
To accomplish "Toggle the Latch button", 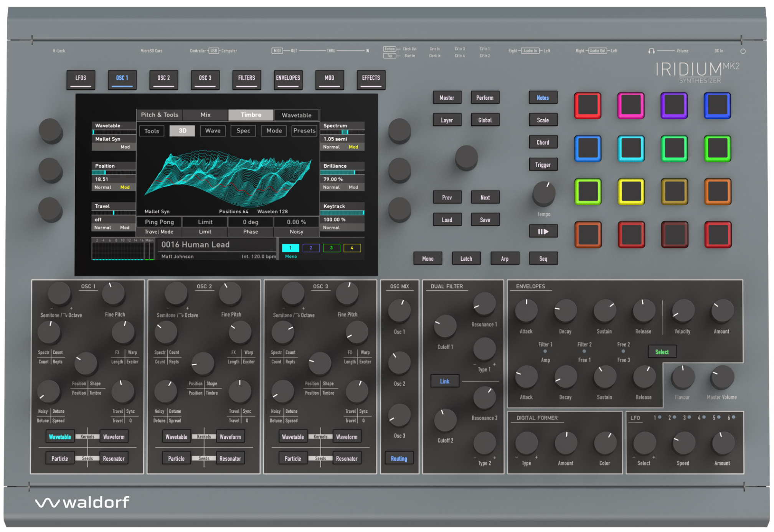I will point(466,259).
